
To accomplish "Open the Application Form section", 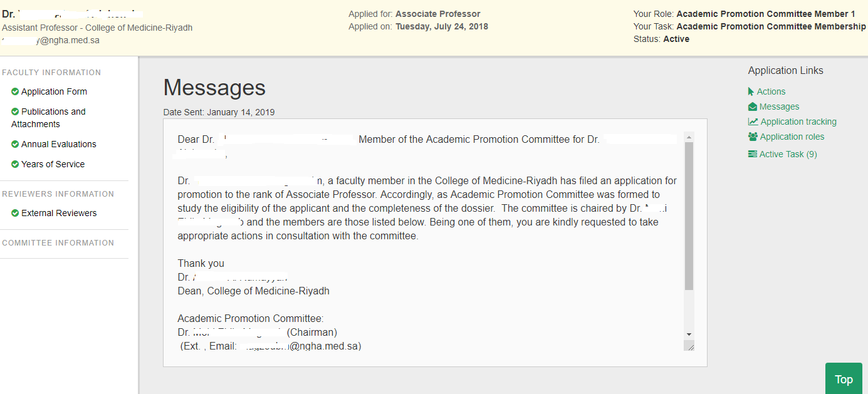I will tap(54, 91).
